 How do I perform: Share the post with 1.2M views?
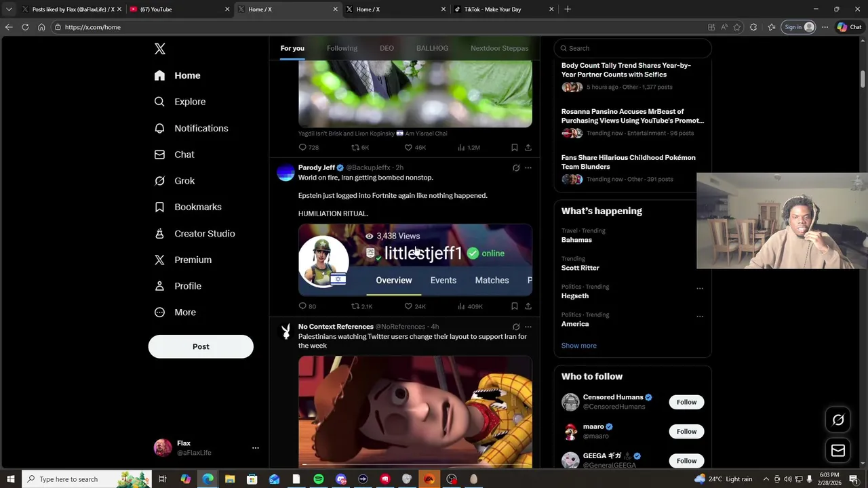coord(528,147)
